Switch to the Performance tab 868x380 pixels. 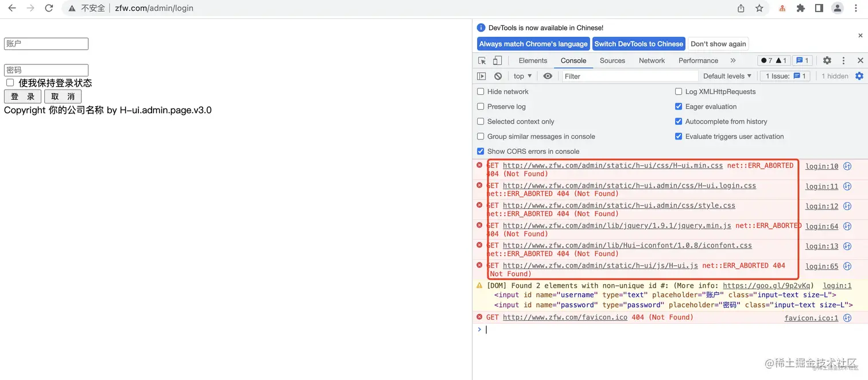pos(698,60)
